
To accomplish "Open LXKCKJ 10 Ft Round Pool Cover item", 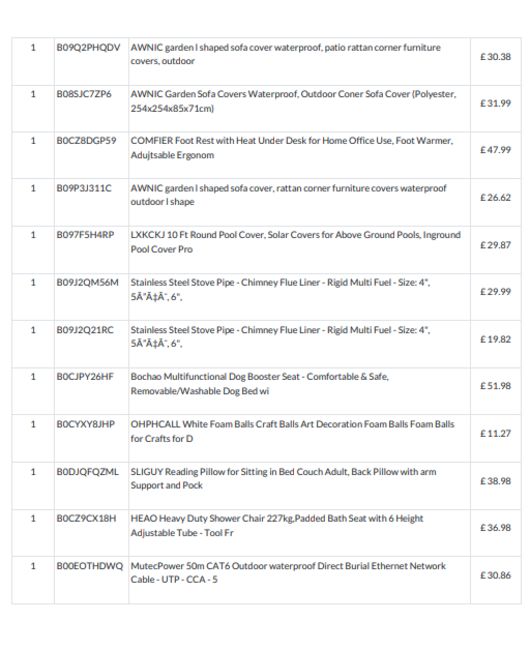I will coord(295,242).
